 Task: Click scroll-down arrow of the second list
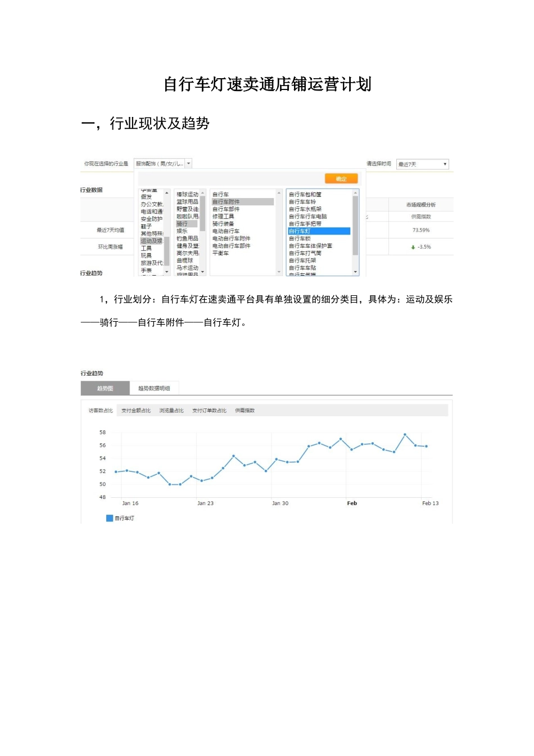coord(203,272)
